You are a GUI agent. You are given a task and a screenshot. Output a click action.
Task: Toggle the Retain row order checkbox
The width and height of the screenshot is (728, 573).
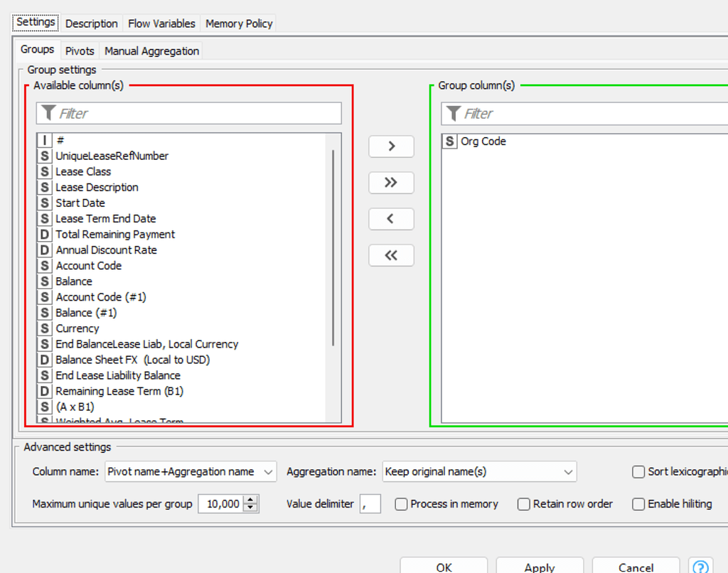tap(524, 504)
